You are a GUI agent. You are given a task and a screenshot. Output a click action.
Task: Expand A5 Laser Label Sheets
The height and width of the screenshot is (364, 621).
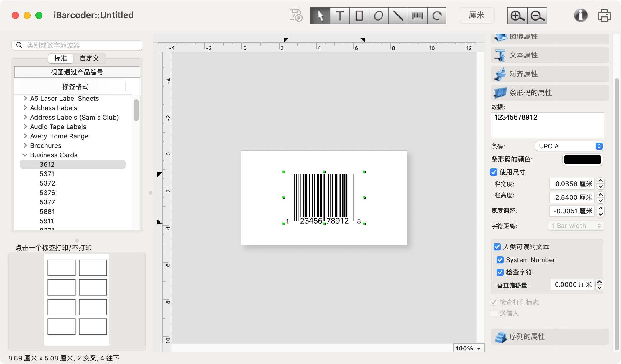[x=25, y=98]
